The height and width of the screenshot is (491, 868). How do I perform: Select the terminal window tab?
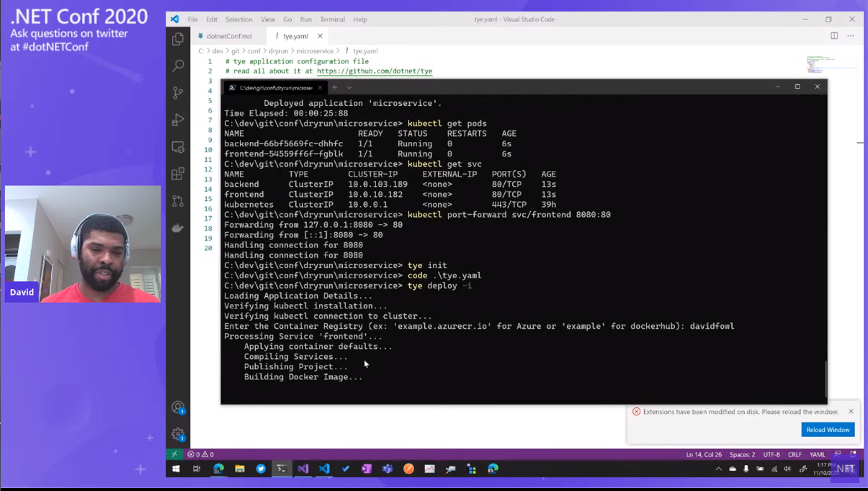tap(274, 87)
